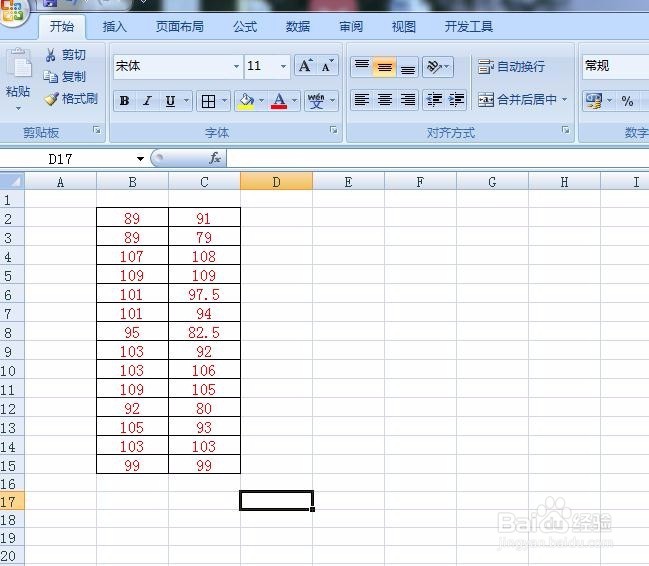649x566 pixels.
Task: Switch to the 页面布局 tab
Action: tap(180, 27)
